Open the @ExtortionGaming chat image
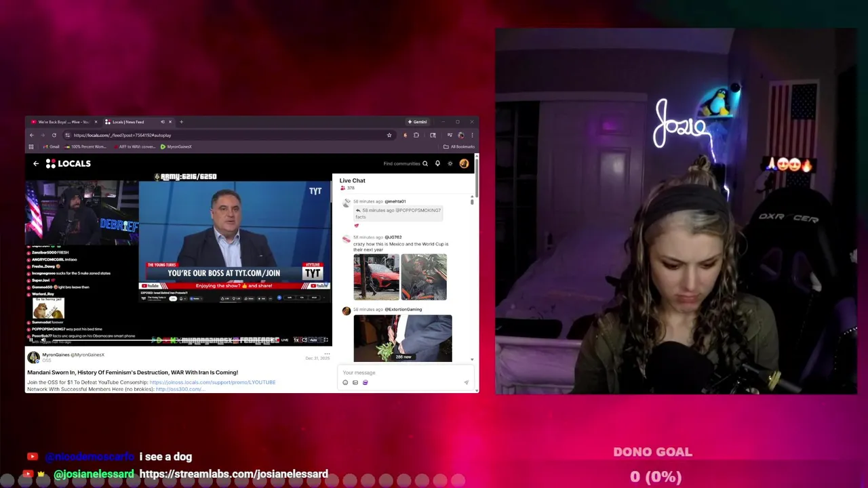Image resolution: width=868 pixels, height=488 pixels. [x=403, y=338]
